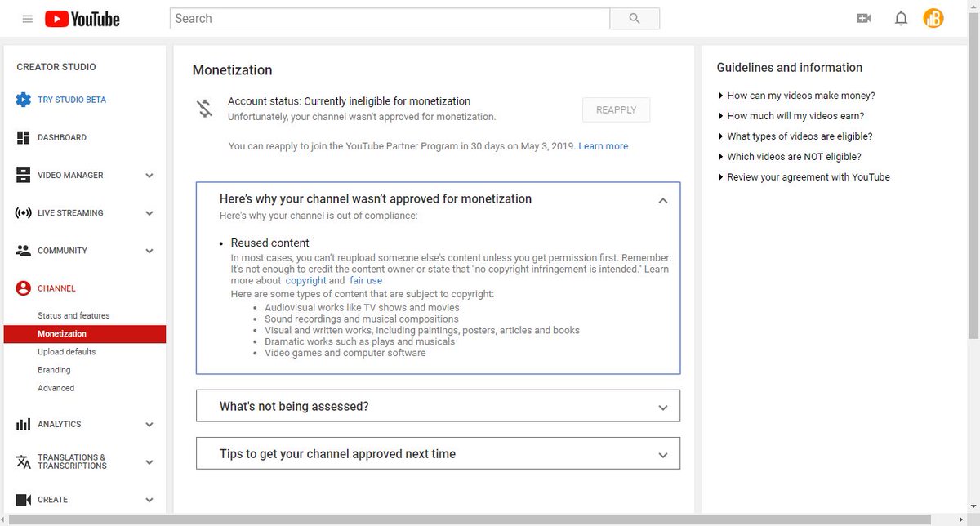Viewport: 980px width, 526px height.
Task: Expand 'Review your agreement with YouTube'
Action: coord(804,177)
